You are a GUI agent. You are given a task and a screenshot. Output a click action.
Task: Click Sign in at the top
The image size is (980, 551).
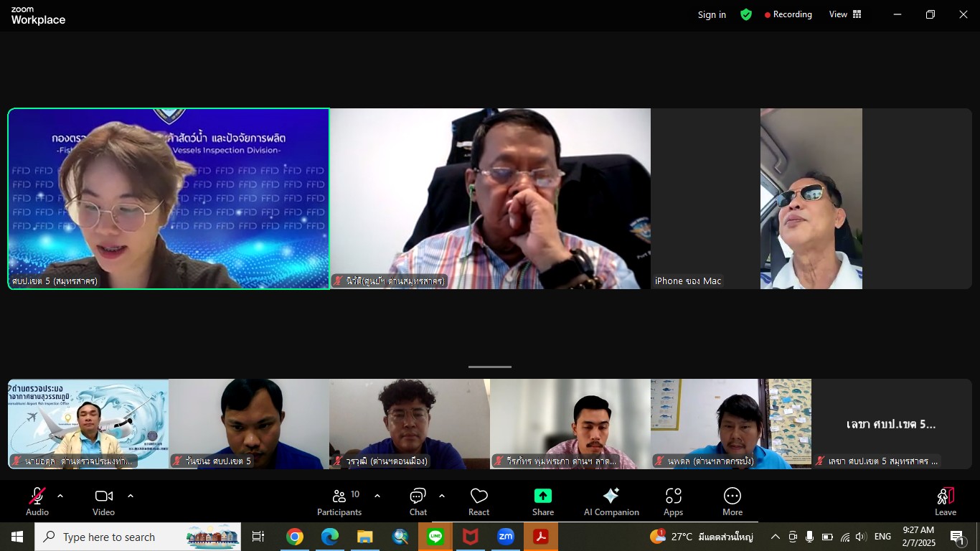tap(712, 14)
